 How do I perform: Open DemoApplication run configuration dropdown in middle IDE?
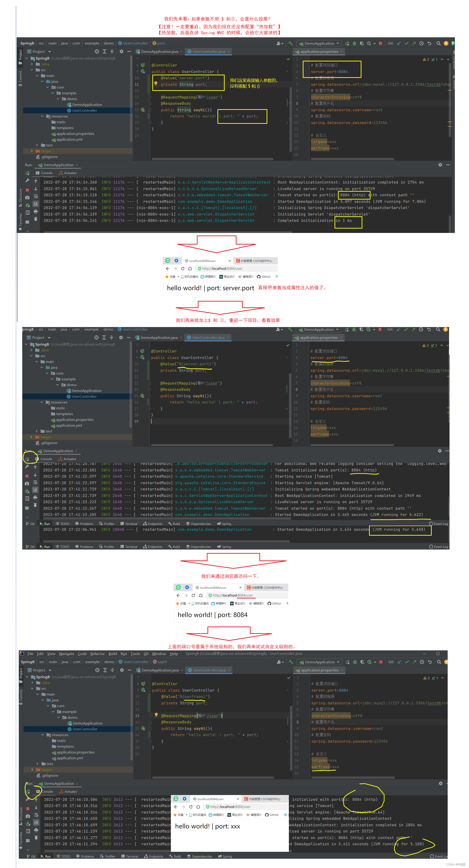point(318,330)
